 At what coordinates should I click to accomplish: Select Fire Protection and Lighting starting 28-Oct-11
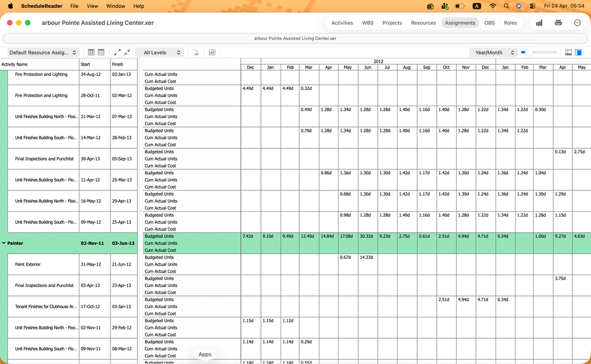72,95
